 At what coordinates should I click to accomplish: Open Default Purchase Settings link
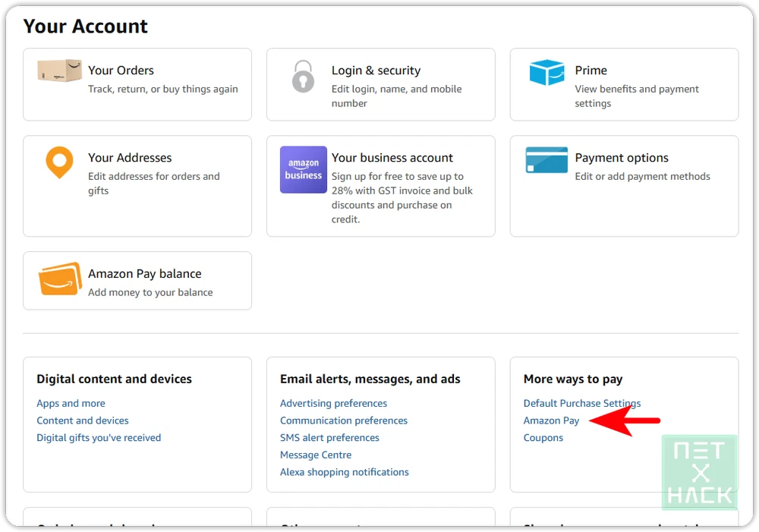582,403
